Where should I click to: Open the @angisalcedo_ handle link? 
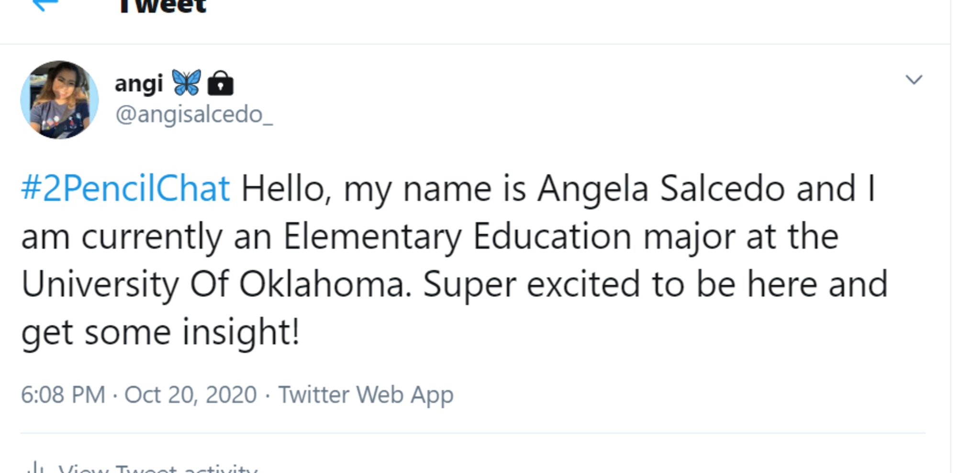[x=194, y=115]
